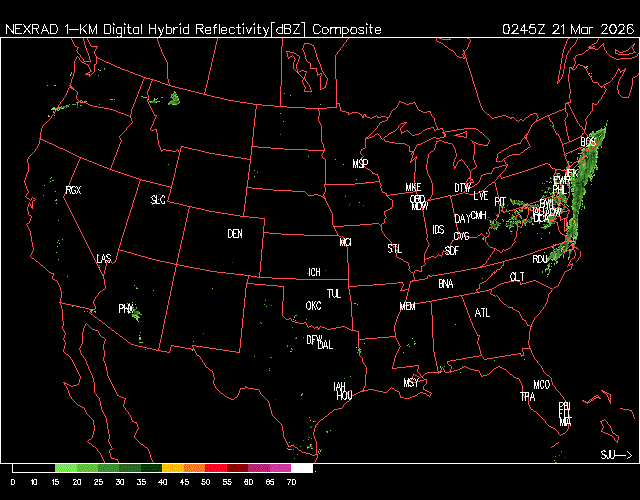This screenshot has height=500, width=640.
Task: Pick the yellow 40 dBZ legend swatch
Action: [x=172, y=468]
